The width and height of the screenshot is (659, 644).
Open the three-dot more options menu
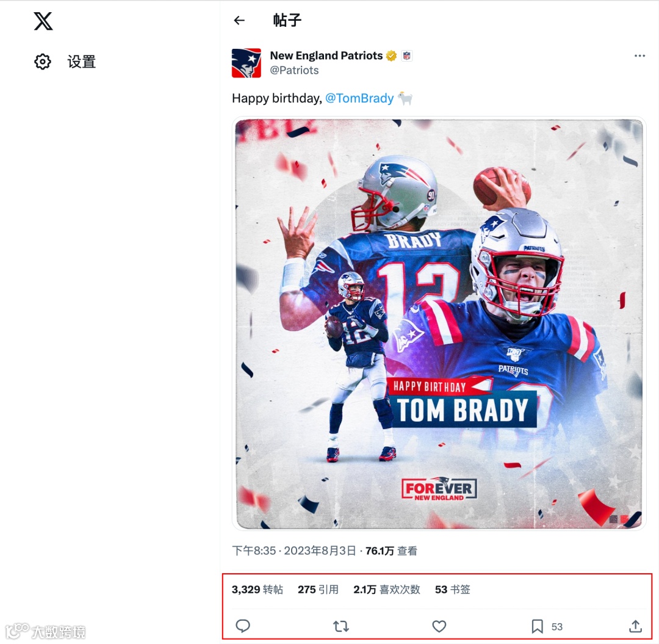[x=639, y=56]
